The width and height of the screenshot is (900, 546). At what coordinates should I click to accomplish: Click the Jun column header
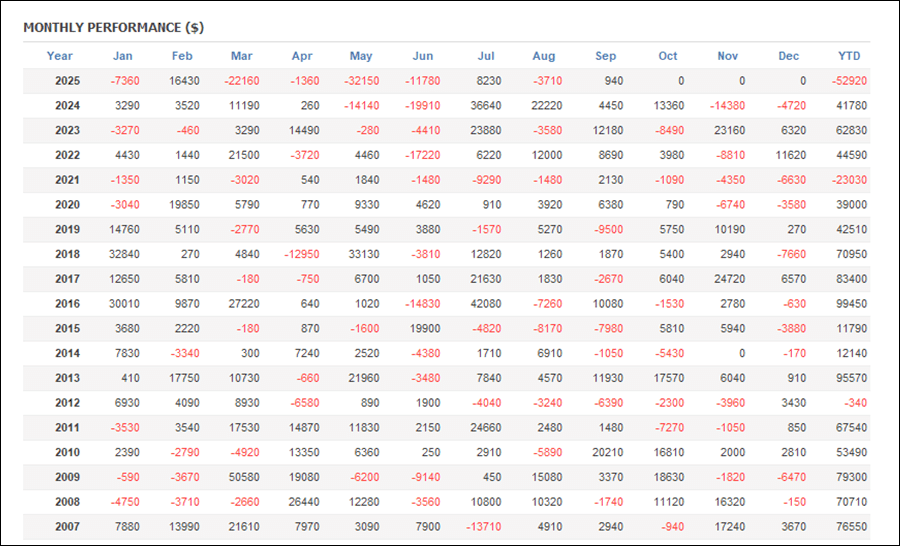pos(423,56)
